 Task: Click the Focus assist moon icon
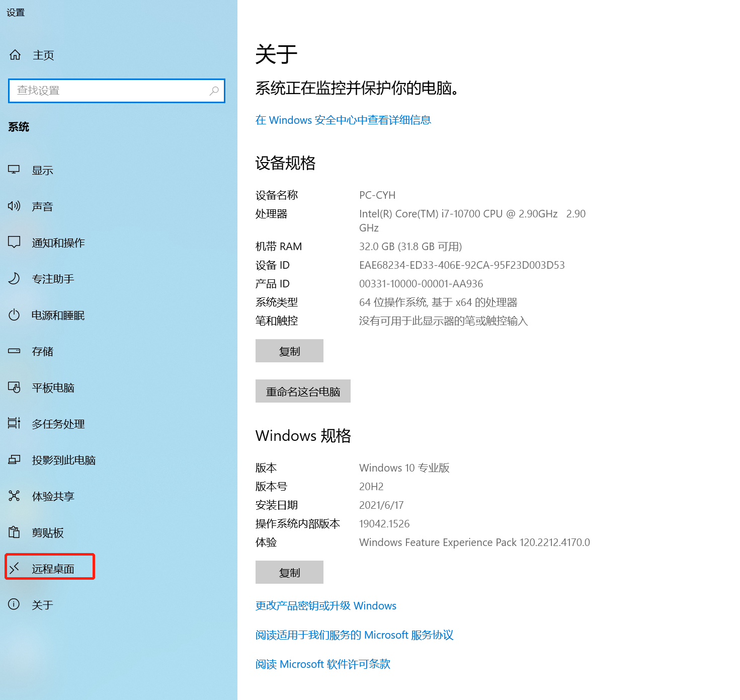click(x=14, y=279)
